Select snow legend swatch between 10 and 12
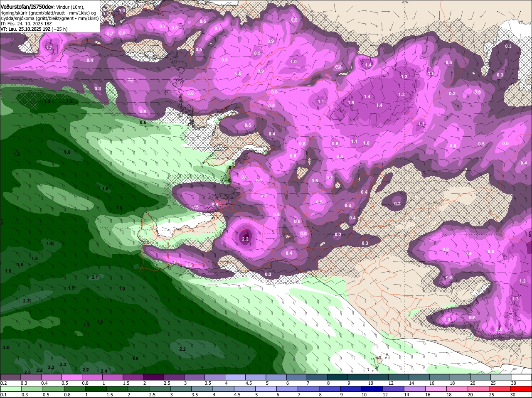Image resolution: width=532 pixels, height=398 pixels. click(379, 377)
